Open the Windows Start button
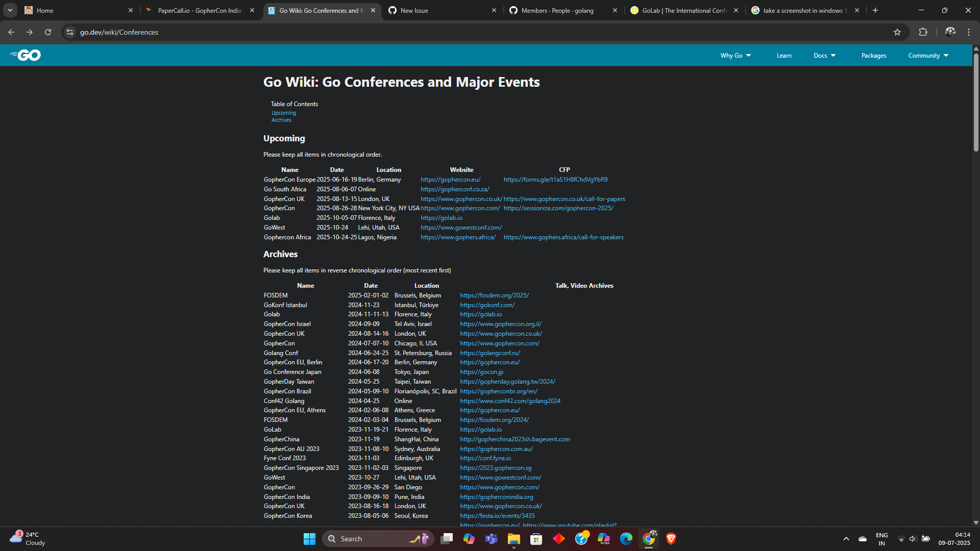This screenshot has width=980, height=551. tap(309, 539)
